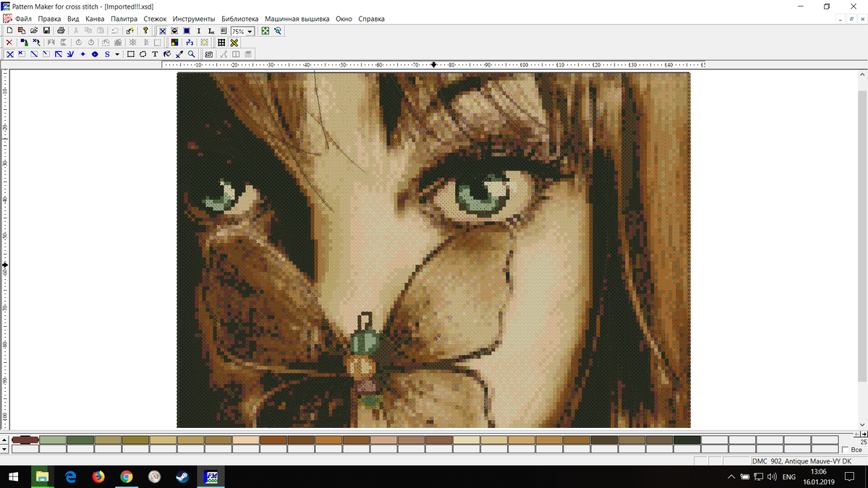
Task: Open File Explorer from the taskbar
Action: 42,476
